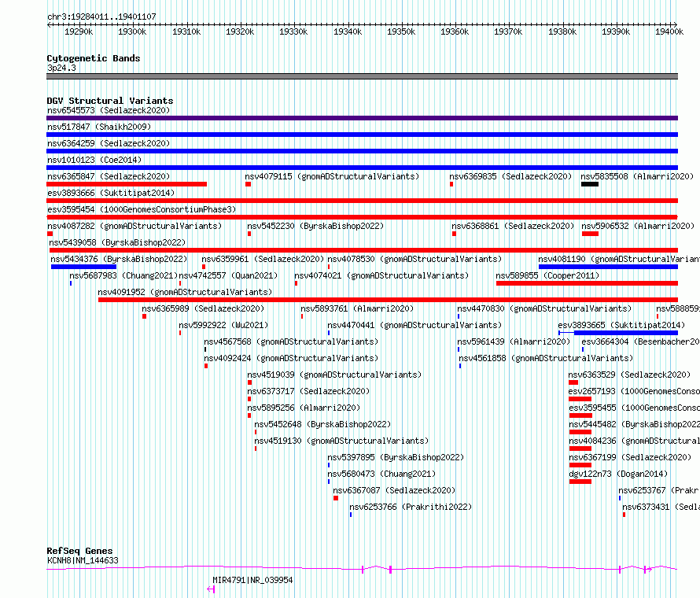Click nsv4091952 (gnomADStructuralVariants) label

click(x=185, y=292)
